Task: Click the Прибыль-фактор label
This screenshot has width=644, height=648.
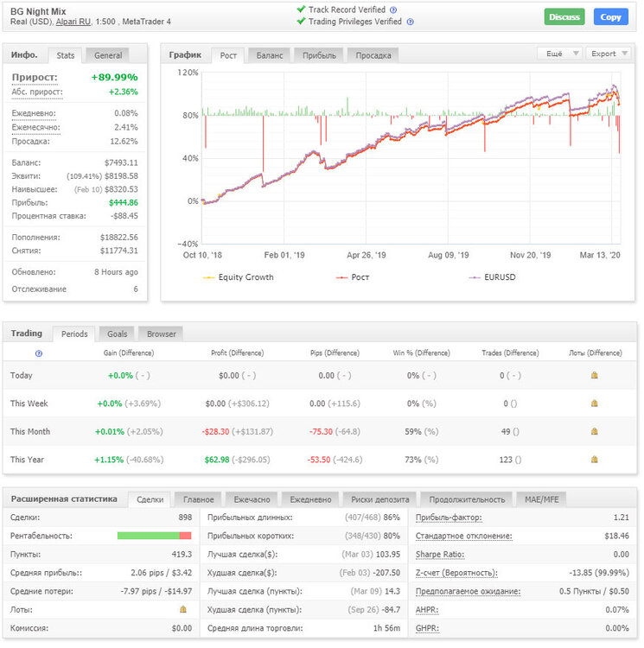Action: coord(449,518)
